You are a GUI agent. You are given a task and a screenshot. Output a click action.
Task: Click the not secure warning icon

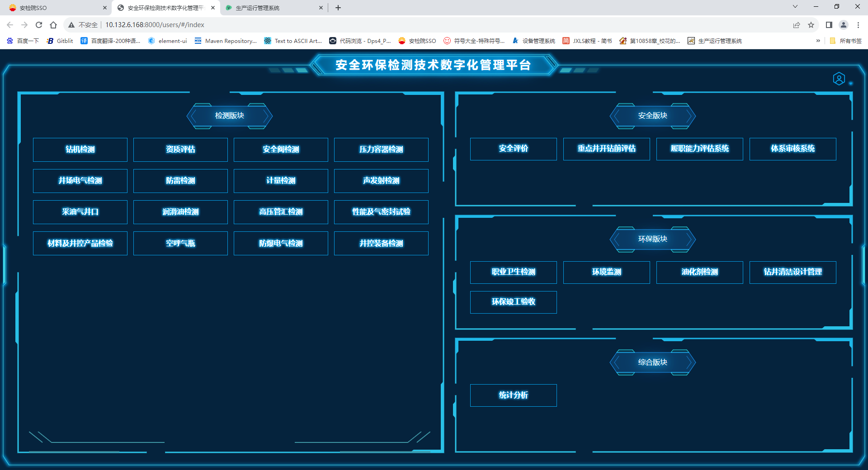pyautogui.click(x=71, y=25)
